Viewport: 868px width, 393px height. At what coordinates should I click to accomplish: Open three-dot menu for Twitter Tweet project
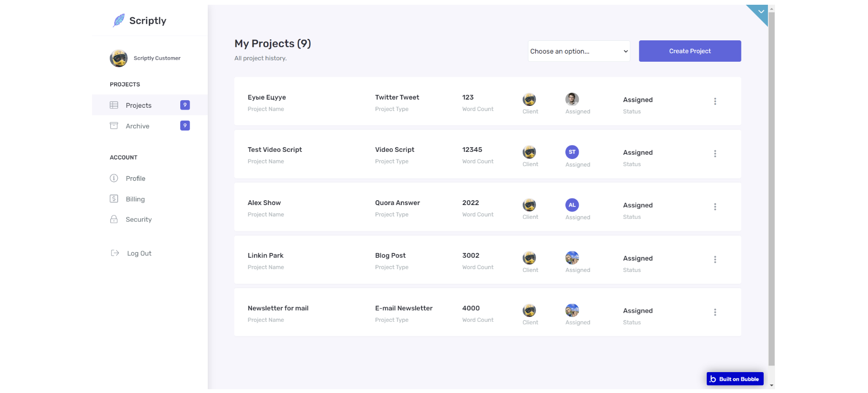[x=715, y=101]
